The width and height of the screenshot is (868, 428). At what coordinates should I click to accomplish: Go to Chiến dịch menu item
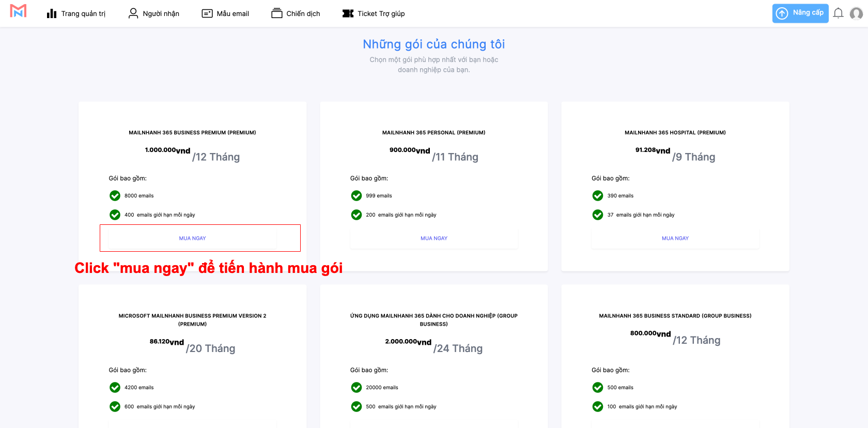tap(303, 13)
